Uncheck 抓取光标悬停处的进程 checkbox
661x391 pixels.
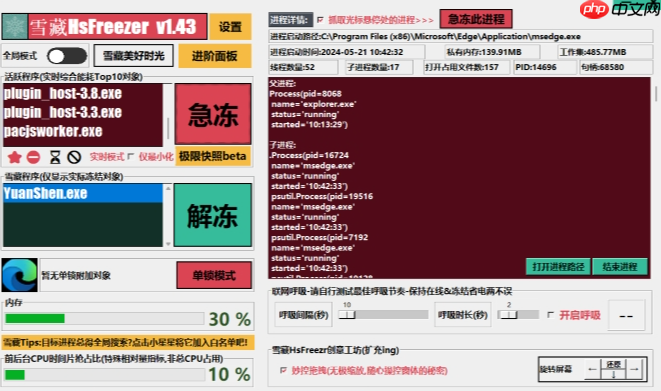320,20
